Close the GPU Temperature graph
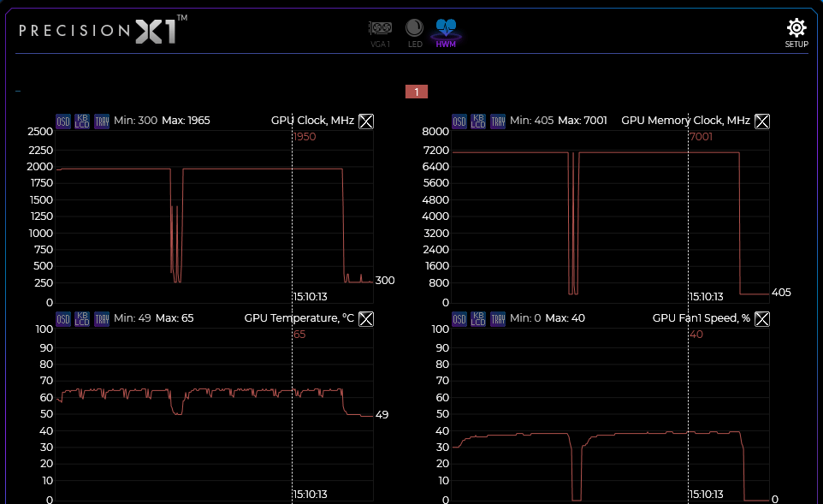 (x=366, y=318)
